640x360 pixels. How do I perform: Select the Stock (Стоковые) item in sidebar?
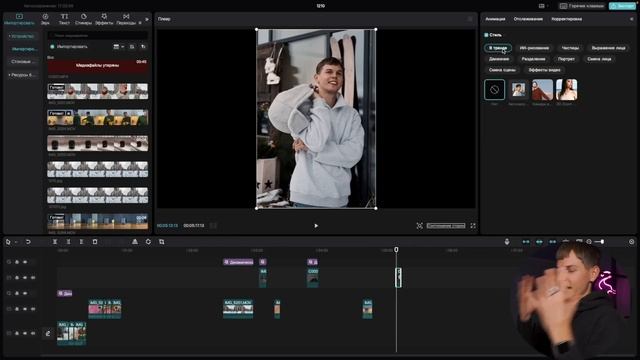pyautogui.click(x=23, y=62)
